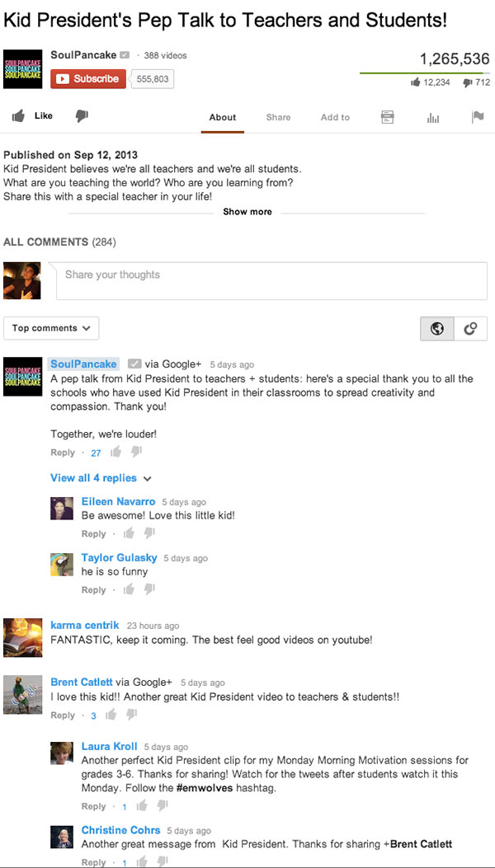Open Brent Catlett's profile link
Viewport: 495px width, 868px height.
(x=82, y=682)
